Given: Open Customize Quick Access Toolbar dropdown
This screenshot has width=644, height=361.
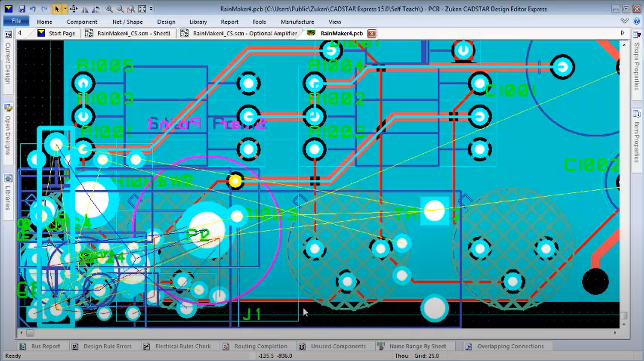Looking at the screenshot, I should pos(151,9).
